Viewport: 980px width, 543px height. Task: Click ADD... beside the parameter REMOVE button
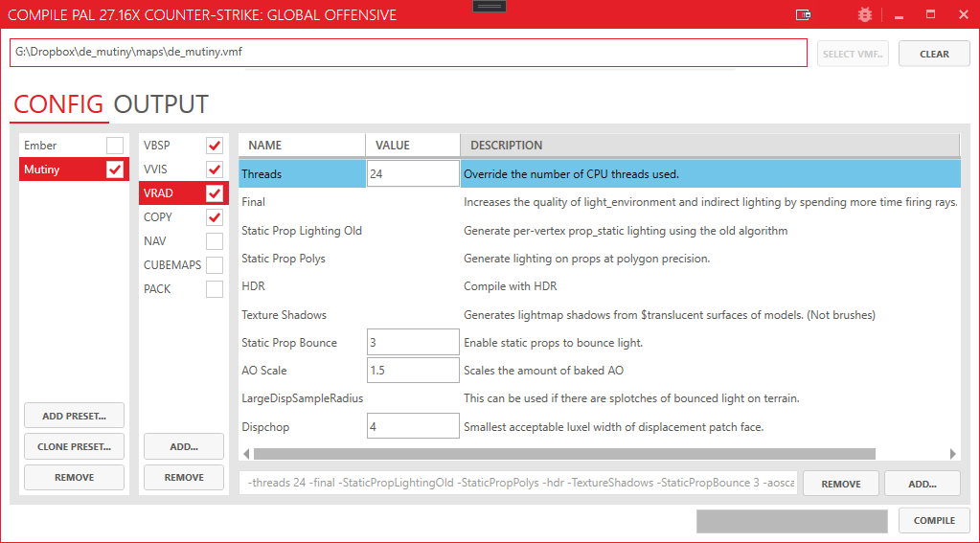pos(923,484)
